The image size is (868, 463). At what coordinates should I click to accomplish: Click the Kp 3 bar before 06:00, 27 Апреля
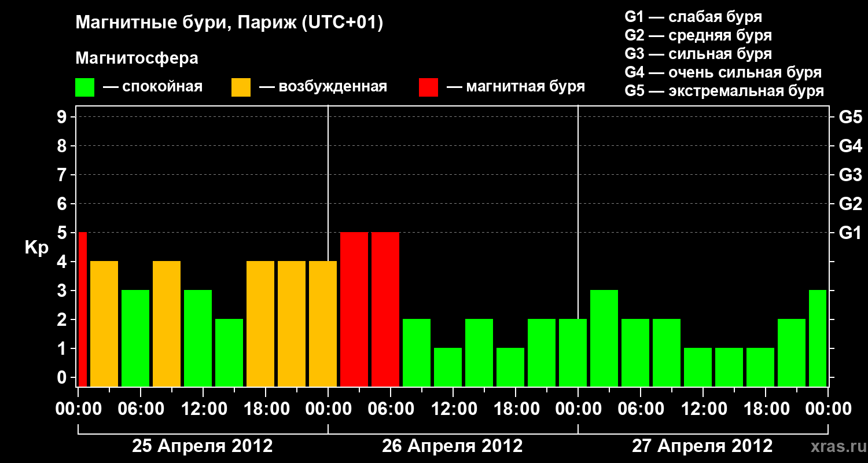[604, 338]
